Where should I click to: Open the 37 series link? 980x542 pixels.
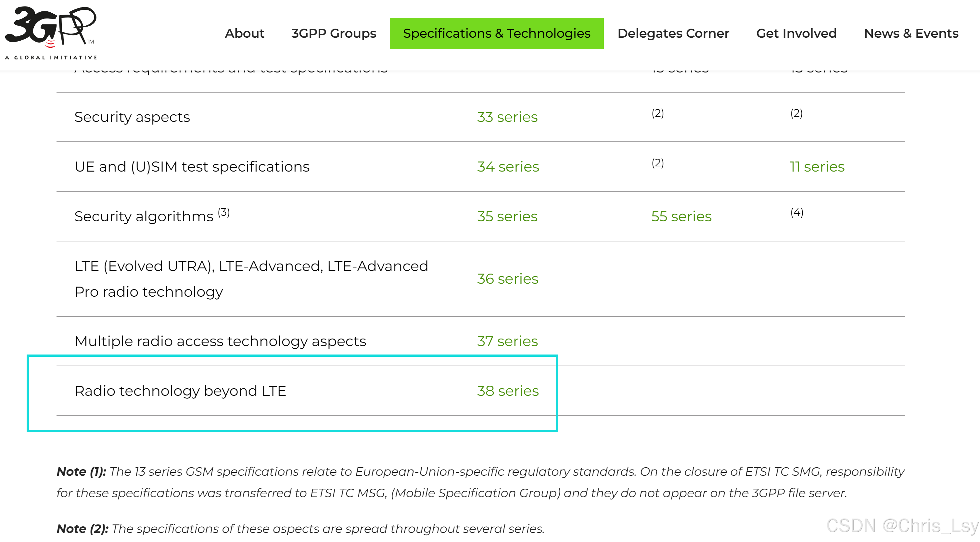(x=507, y=341)
